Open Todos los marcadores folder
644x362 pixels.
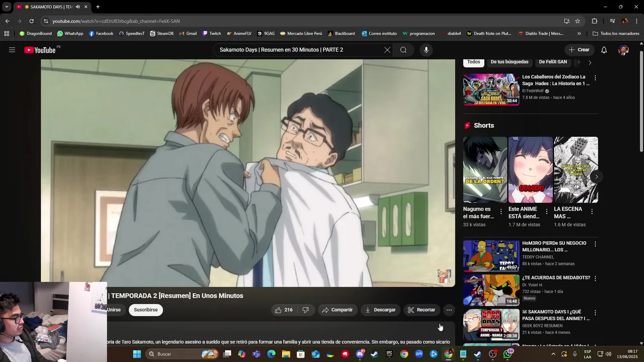[x=616, y=34]
